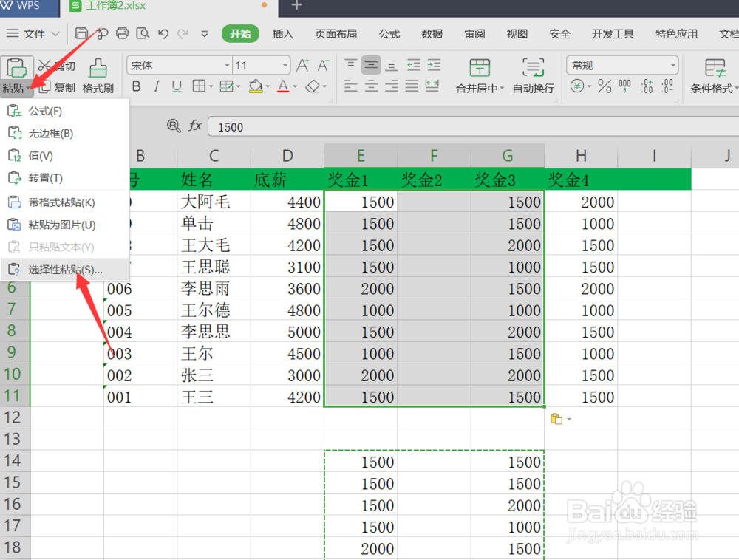This screenshot has width=739, height=560.
Task: Enable Wrap Text (自动换行)
Action: pyautogui.click(x=533, y=75)
